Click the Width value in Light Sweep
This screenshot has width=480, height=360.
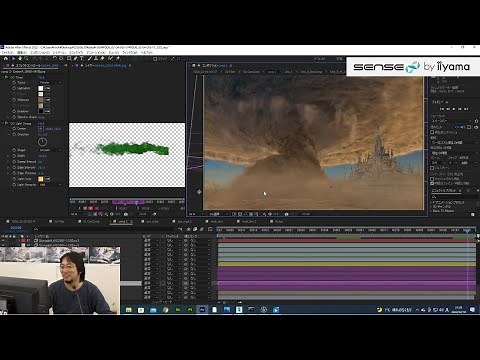(42, 156)
